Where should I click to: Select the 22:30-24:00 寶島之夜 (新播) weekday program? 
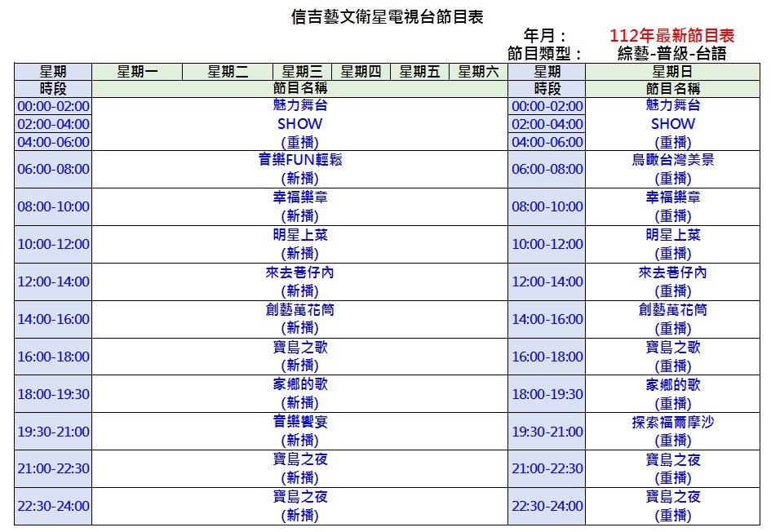coord(300,506)
